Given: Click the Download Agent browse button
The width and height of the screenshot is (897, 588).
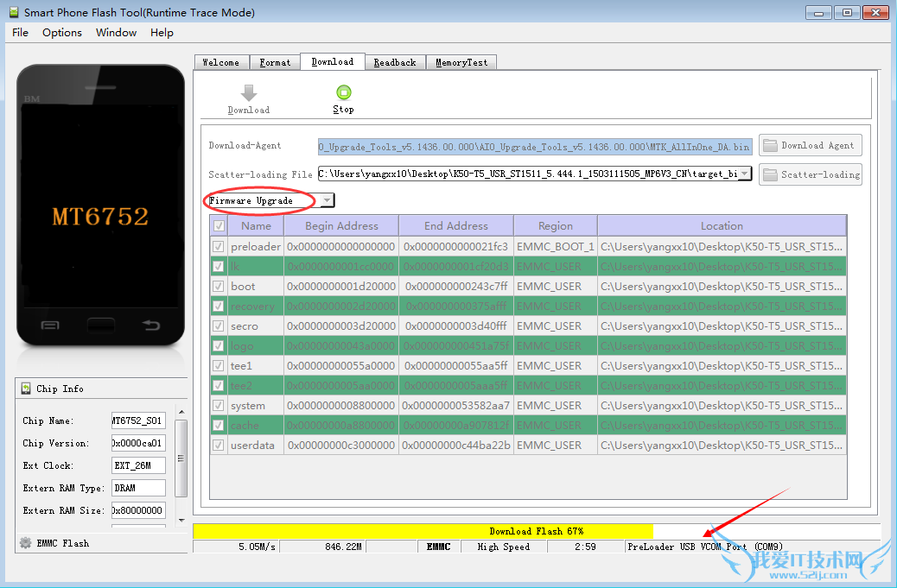Looking at the screenshot, I should (x=810, y=145).
